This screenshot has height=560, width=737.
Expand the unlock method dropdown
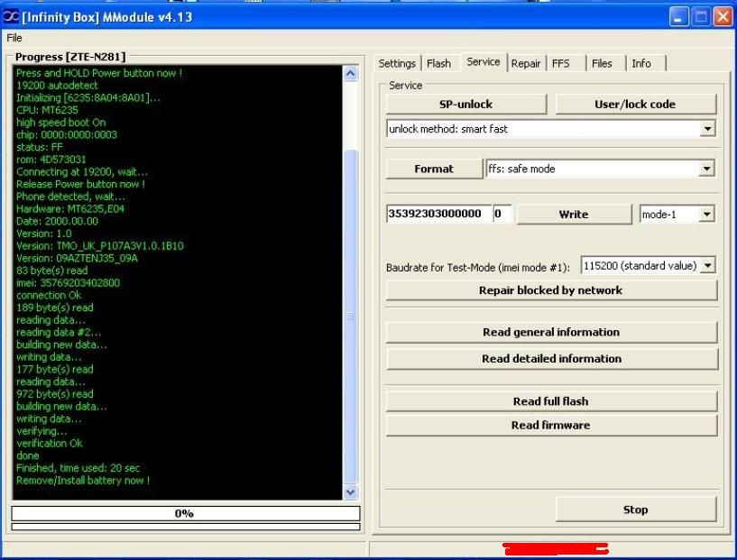pos(707,129)
